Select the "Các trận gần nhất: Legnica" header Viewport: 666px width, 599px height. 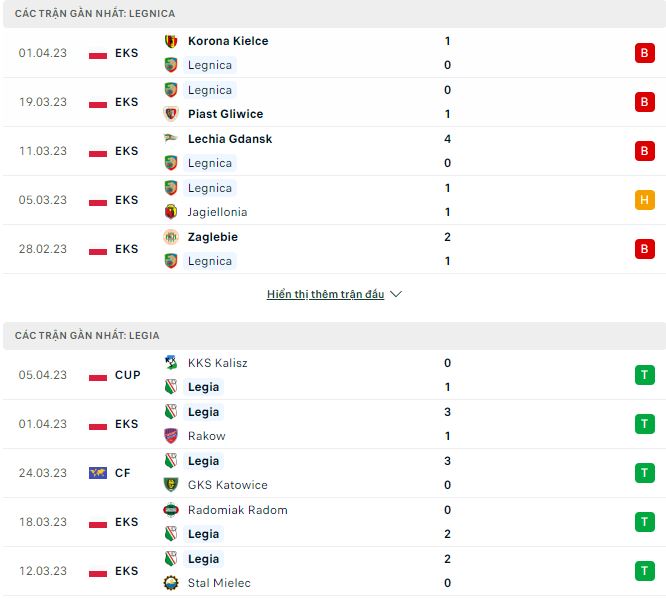[x=95, y=13]
